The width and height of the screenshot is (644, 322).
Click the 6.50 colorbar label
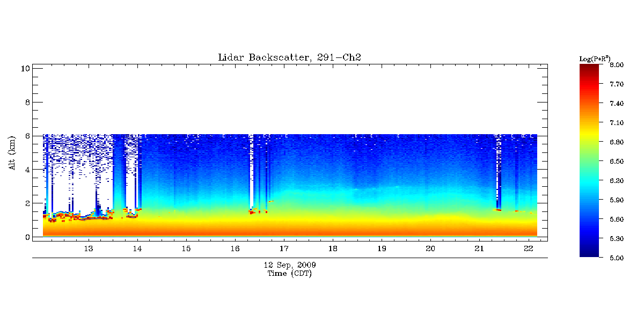coord(616,162)
